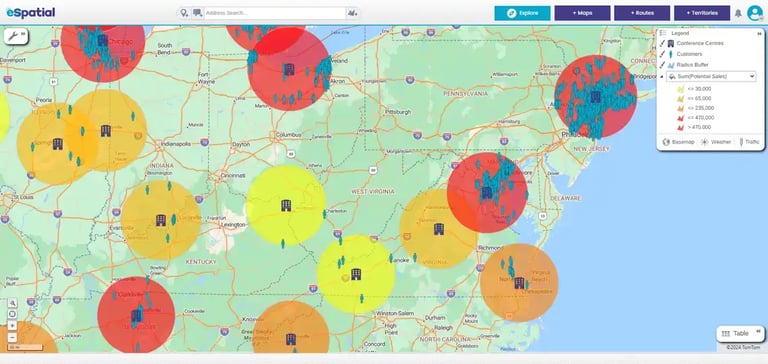Open the Explore tab
This screenshot has height=364, width=768.
522,13
